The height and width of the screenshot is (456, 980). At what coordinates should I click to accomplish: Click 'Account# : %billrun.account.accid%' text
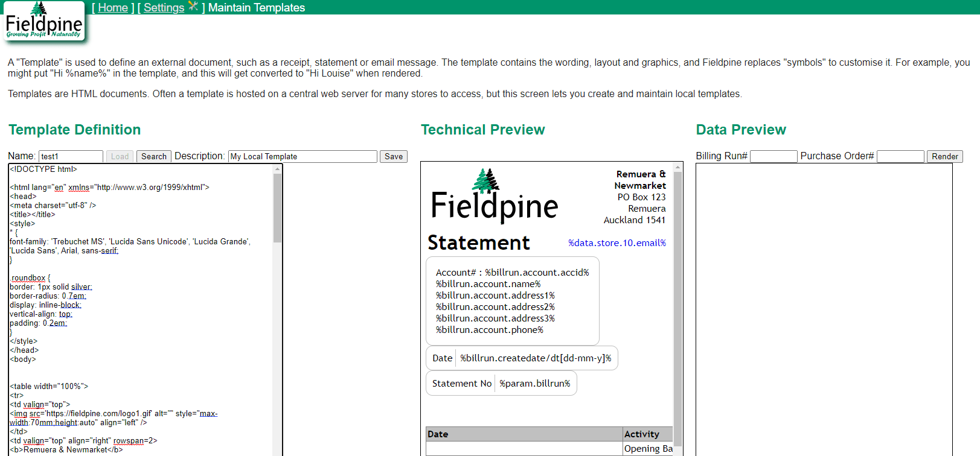[x=513, y=273]
